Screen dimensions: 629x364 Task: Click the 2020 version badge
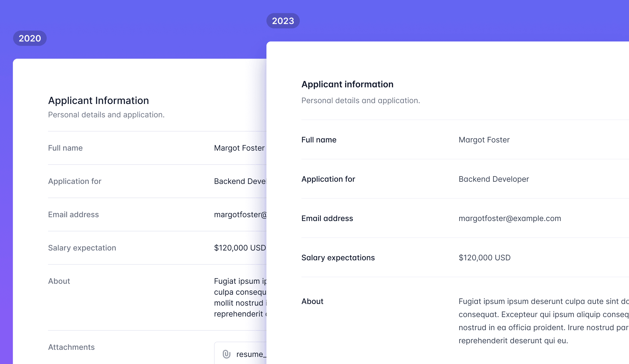[x=30, y=38]
